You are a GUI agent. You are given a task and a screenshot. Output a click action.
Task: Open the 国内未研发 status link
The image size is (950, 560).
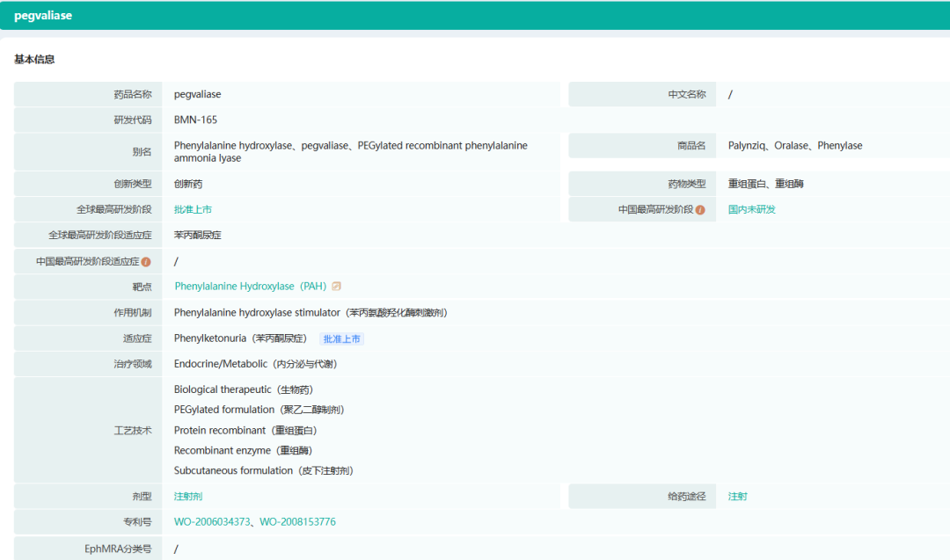(751, 210)
